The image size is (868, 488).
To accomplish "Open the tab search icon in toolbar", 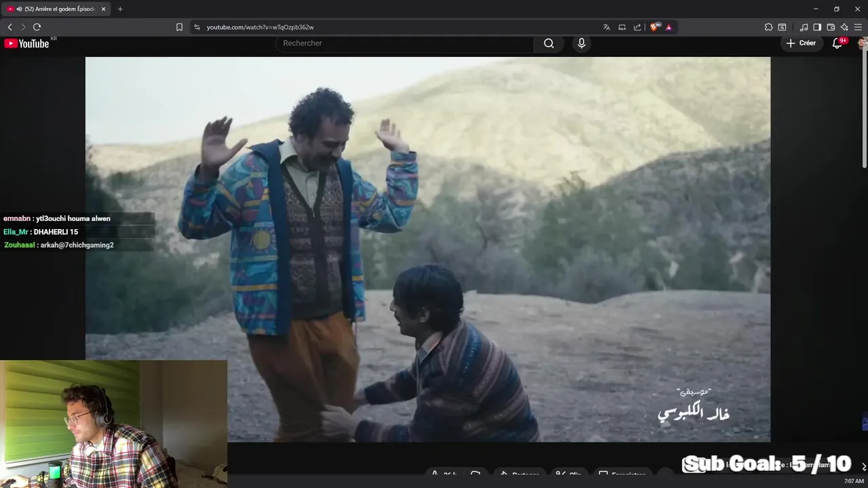I will pos(782,27).
